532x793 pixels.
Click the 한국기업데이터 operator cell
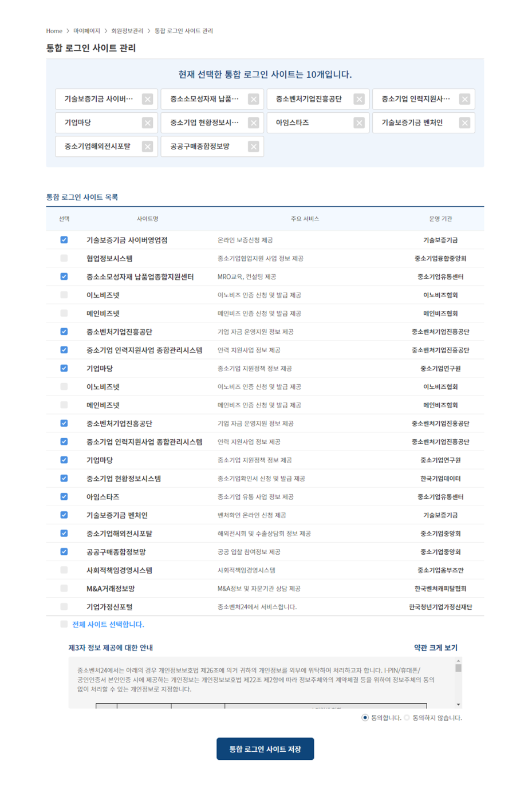pos(440,478)
